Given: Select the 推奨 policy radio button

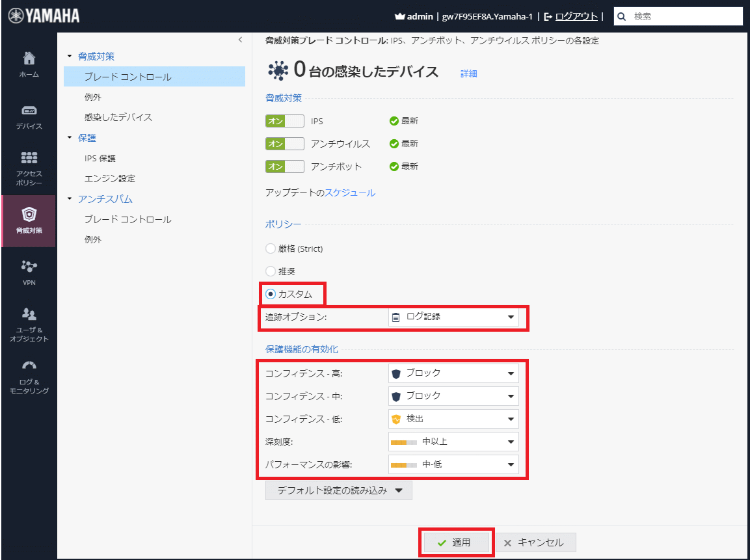Looking at the screenshot, I should click(271, 271).
